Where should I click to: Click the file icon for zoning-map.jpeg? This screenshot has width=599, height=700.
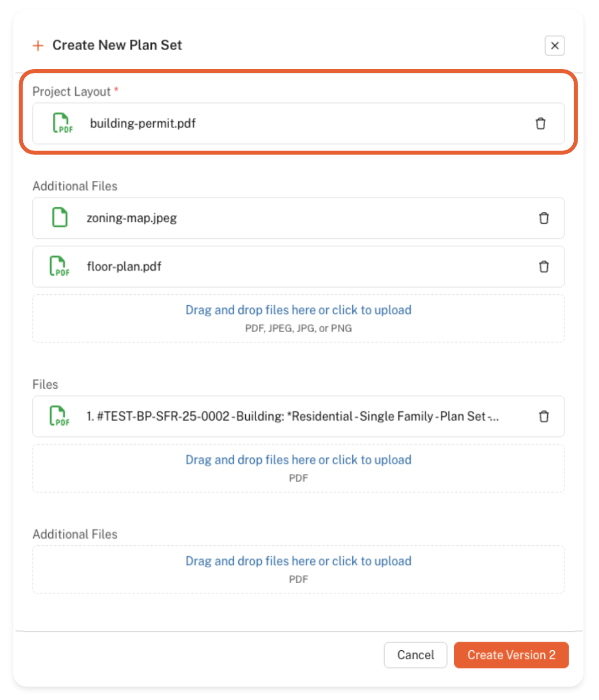point(60,218)
